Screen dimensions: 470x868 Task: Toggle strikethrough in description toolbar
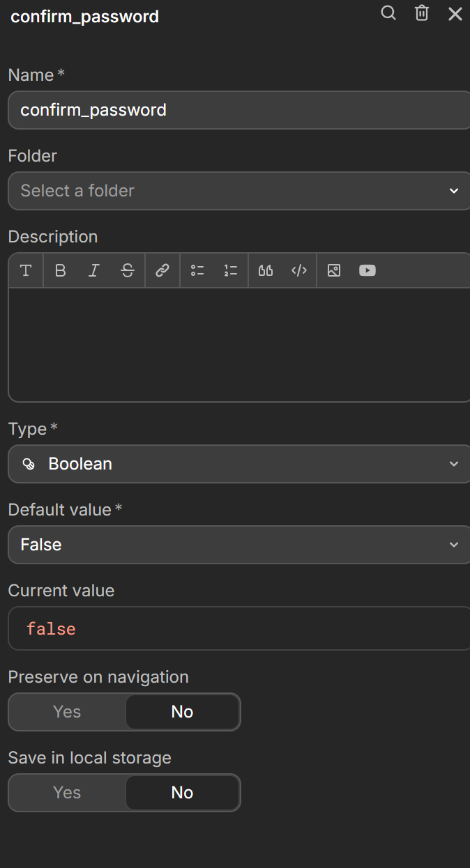128,271
